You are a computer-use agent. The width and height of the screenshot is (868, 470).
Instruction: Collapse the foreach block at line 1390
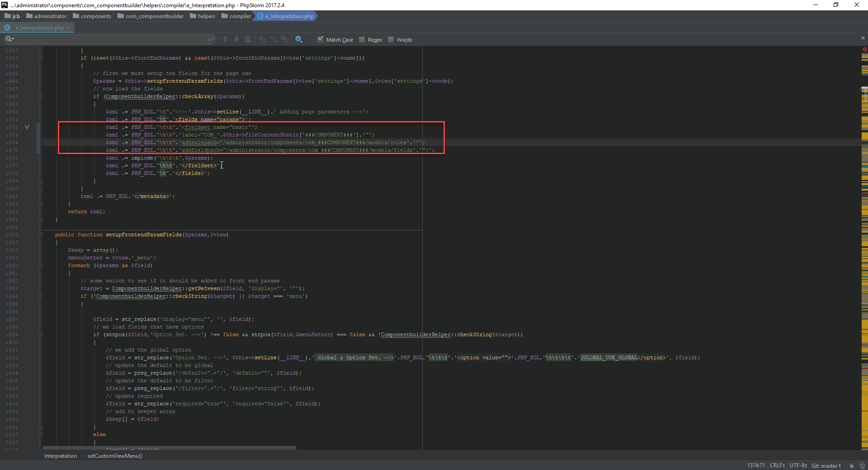(x=40, y=265)
